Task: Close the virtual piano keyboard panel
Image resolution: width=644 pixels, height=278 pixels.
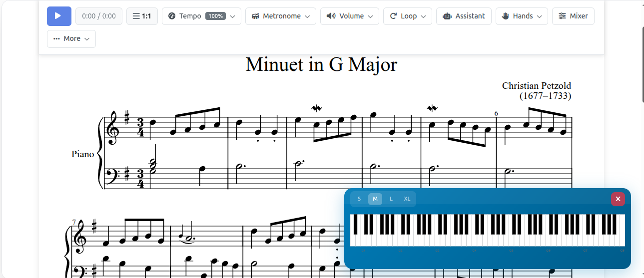Action: [x=618, y=199]
